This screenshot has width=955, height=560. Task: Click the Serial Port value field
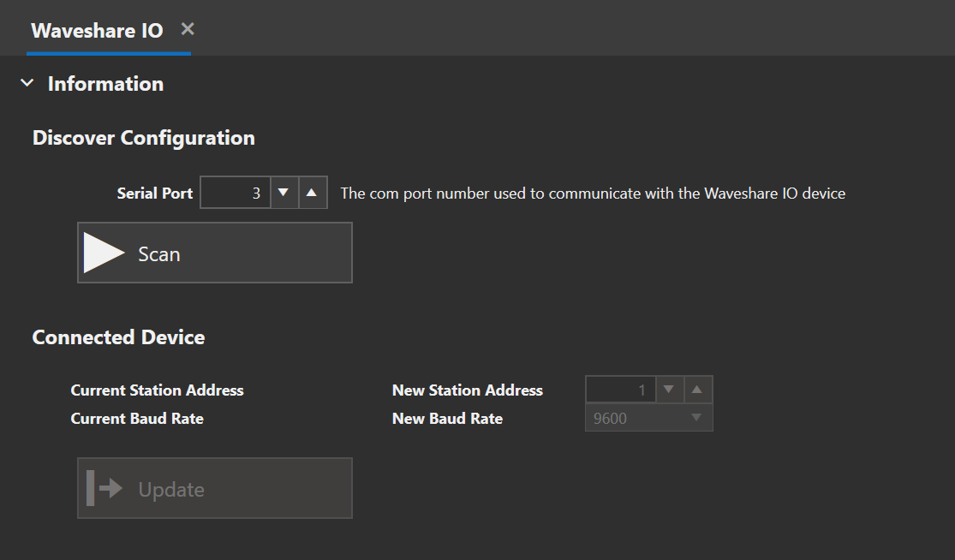235,193
